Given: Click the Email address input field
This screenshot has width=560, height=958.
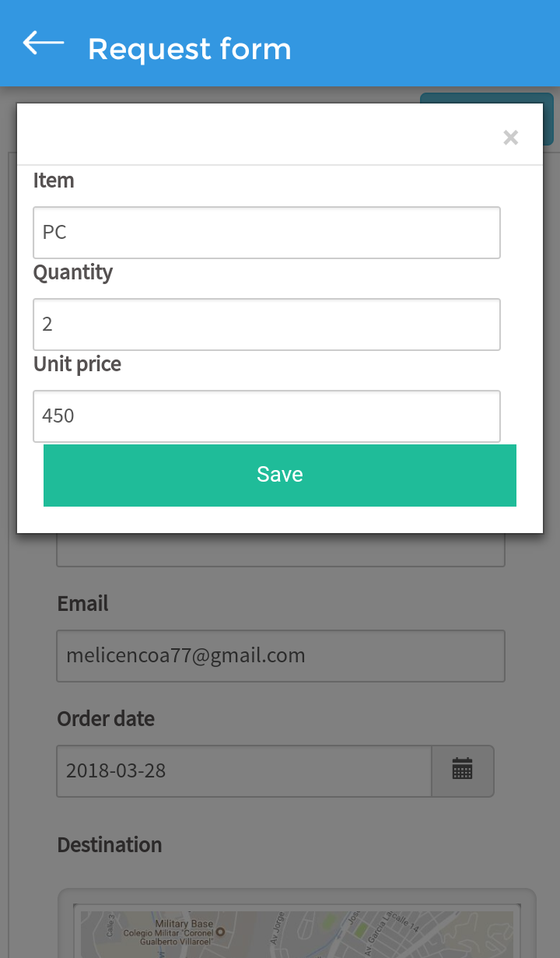Looking at the screenshot, I should tap(280, 655).
